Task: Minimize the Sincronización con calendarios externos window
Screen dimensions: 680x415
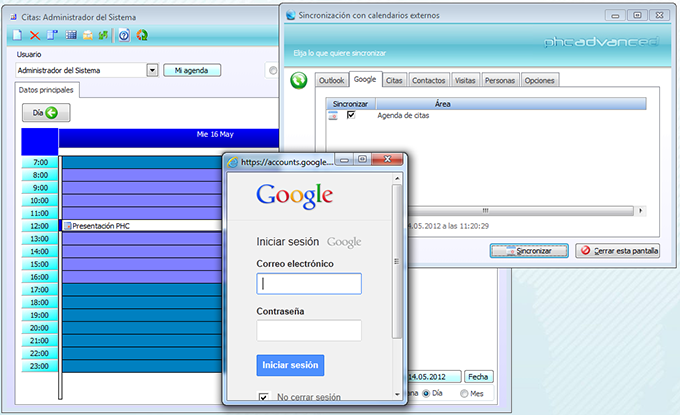Action: [x=615, y=16]
